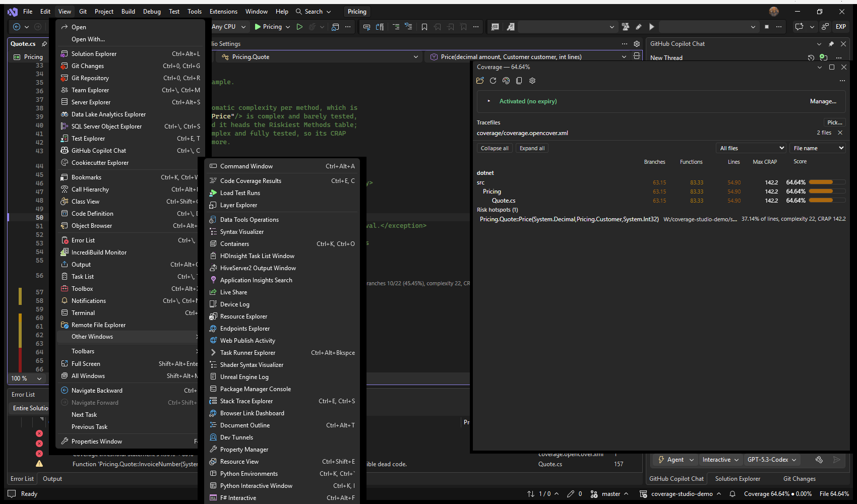Click Start Without Debugging outline play icon
857x504 pixels.
(299, 27)
